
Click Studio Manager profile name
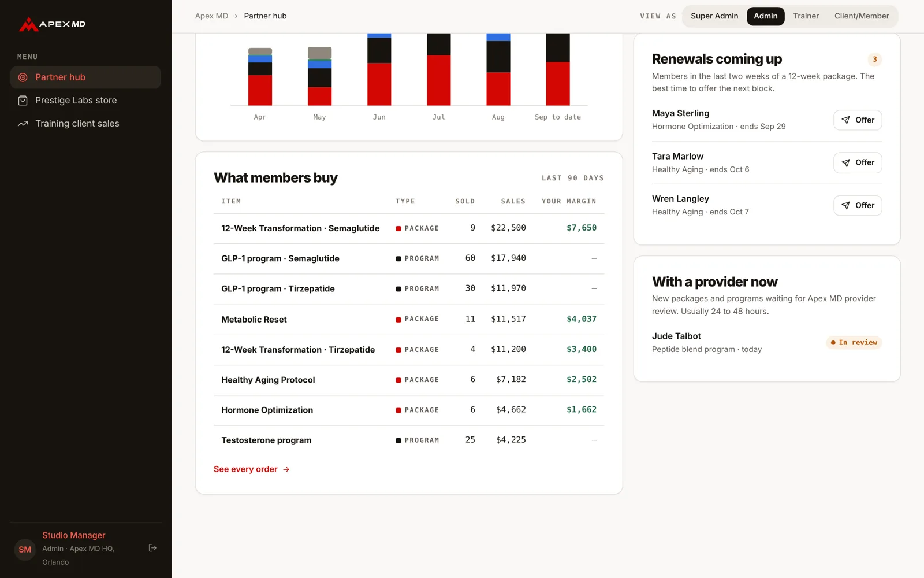tap(73, 535)
